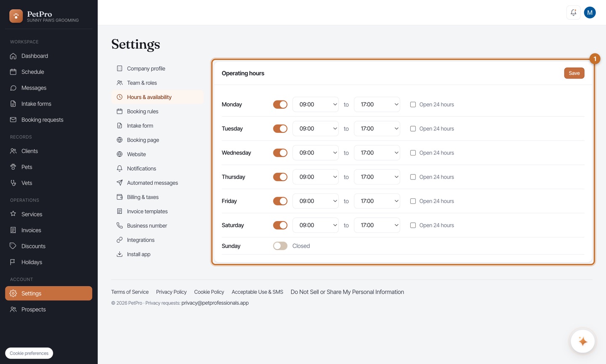Check Open 24 hours for Monday
This screenshot has height=364, width=606.
(x=413, y=104)
